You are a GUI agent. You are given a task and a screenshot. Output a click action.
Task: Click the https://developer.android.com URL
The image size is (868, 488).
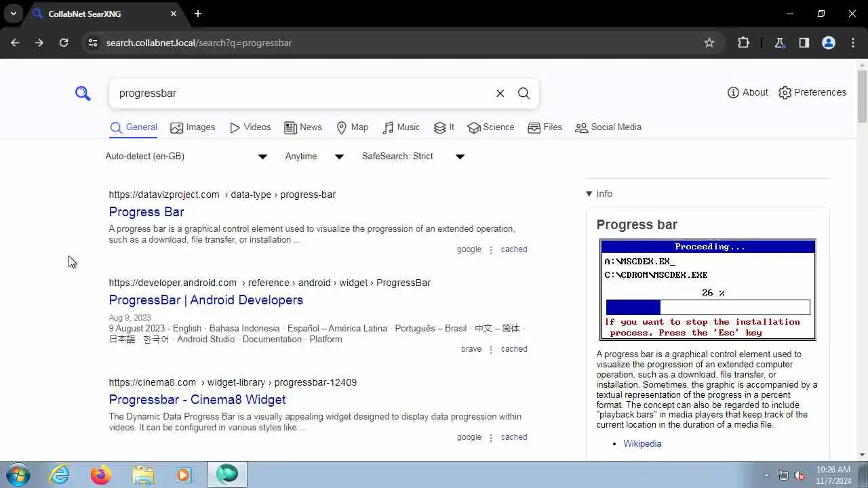(173, 283)
